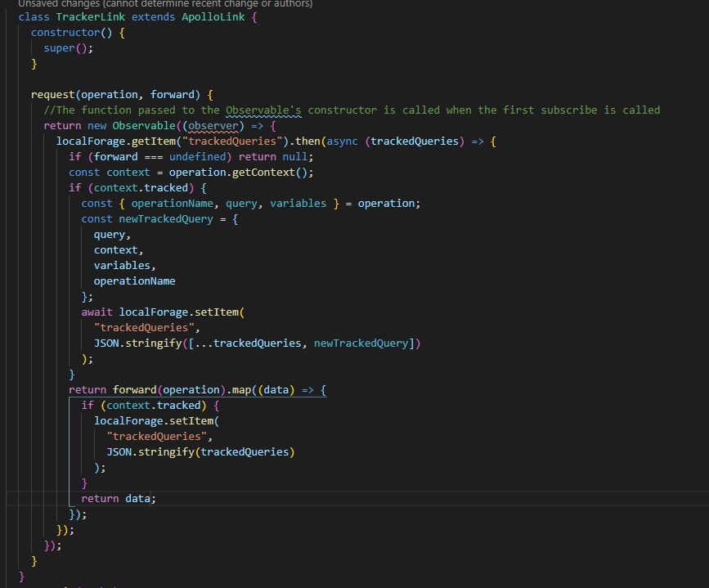
Task: Click "tracked" in the first "if (context.tracked)"
Action: click(x=166, y=188)
